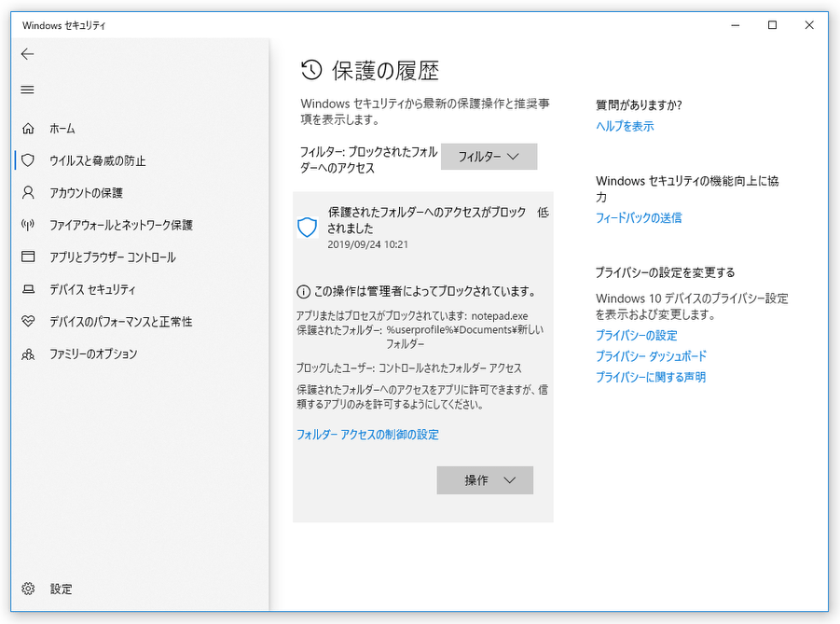Screen dimensions: 840x624
Task: Click プライバシーの設定を変更する heading
Action: point(666,272)
